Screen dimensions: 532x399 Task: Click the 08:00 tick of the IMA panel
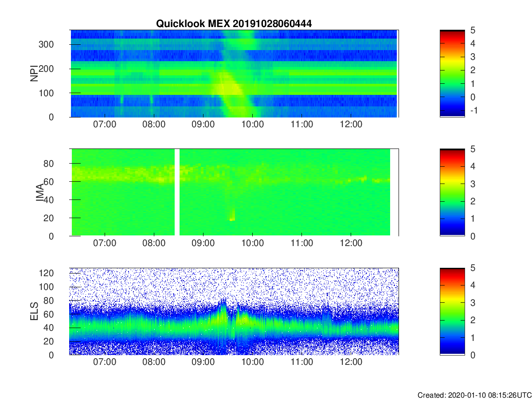pos(154,243)
